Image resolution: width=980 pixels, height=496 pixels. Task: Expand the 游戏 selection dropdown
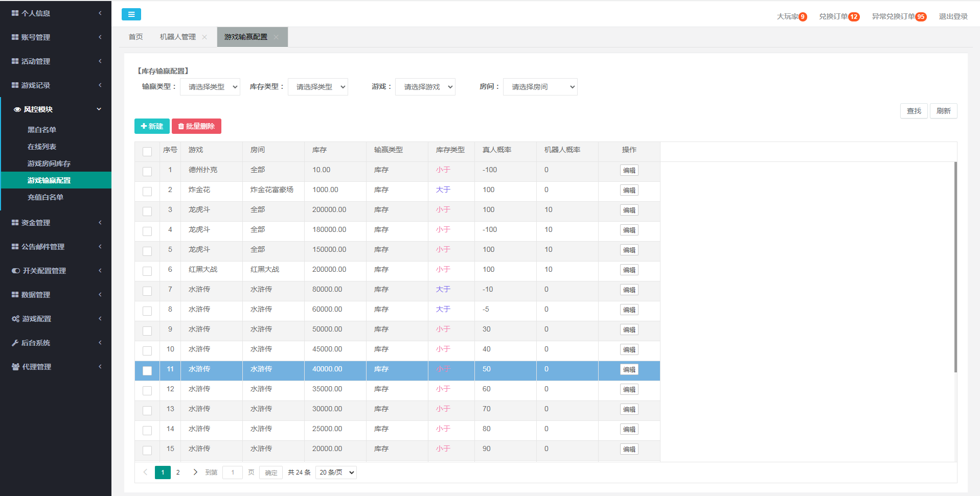coord(425,87)
